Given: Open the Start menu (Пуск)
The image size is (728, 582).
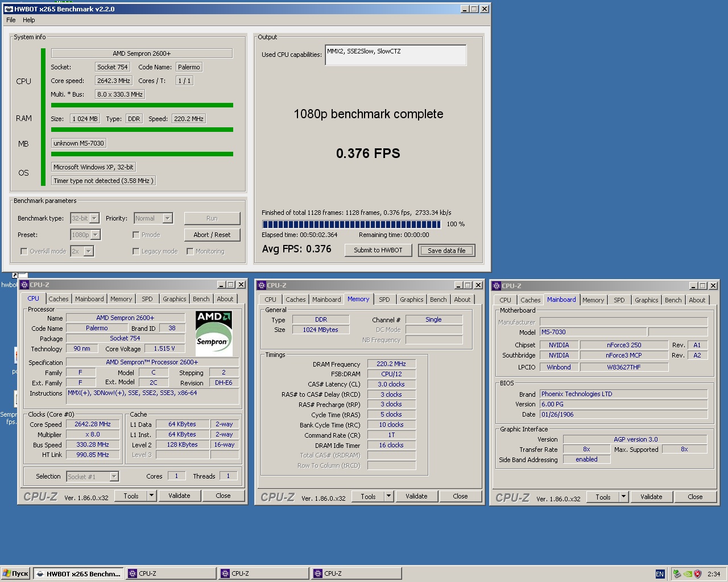Looking at the screenshot, I should [15, 573].
